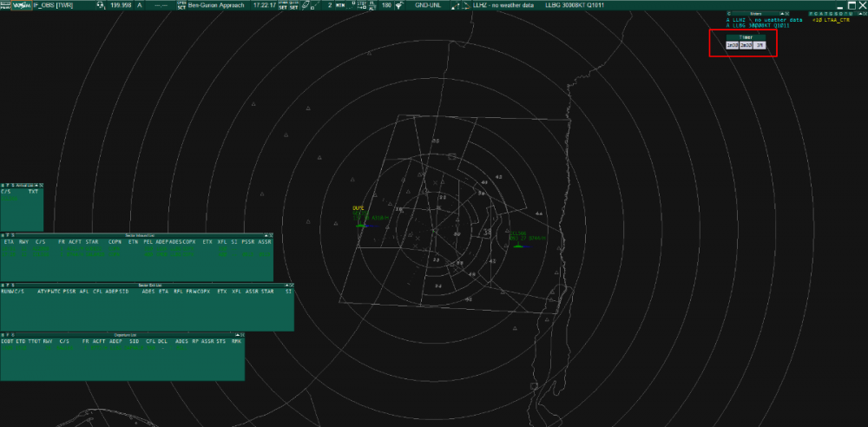Click the QUICK SET settings icon
The width and height of the screenshot is (868, 427).
(293, 4)
